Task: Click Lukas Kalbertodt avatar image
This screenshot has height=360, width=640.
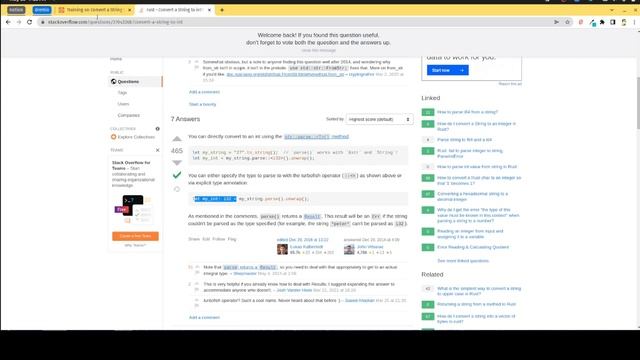Action: 282,249
